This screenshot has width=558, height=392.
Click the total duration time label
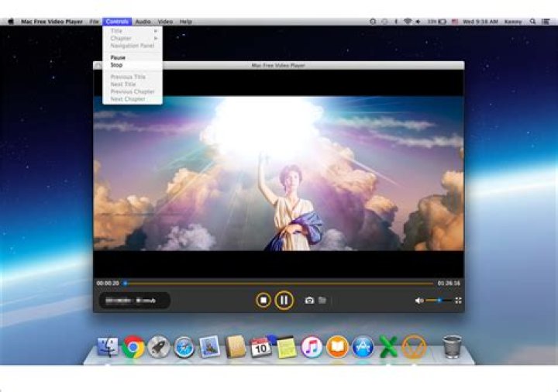tap(449, 283)
